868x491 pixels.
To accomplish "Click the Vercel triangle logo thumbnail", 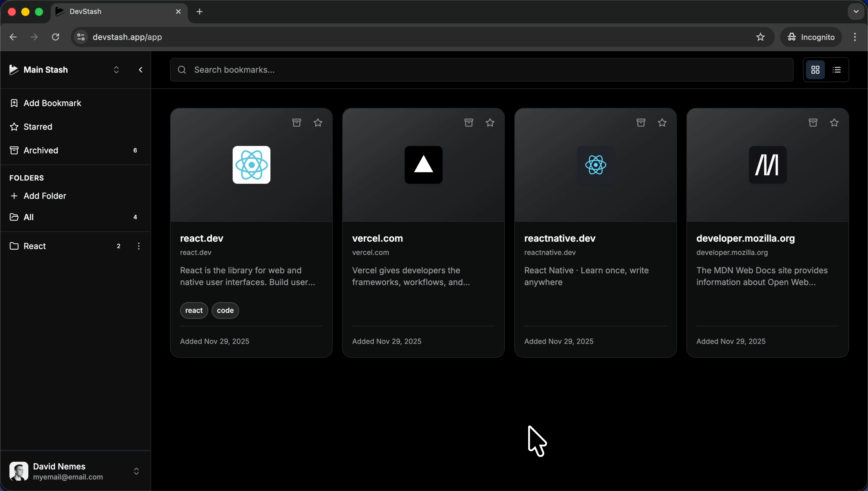I will 423,165.
